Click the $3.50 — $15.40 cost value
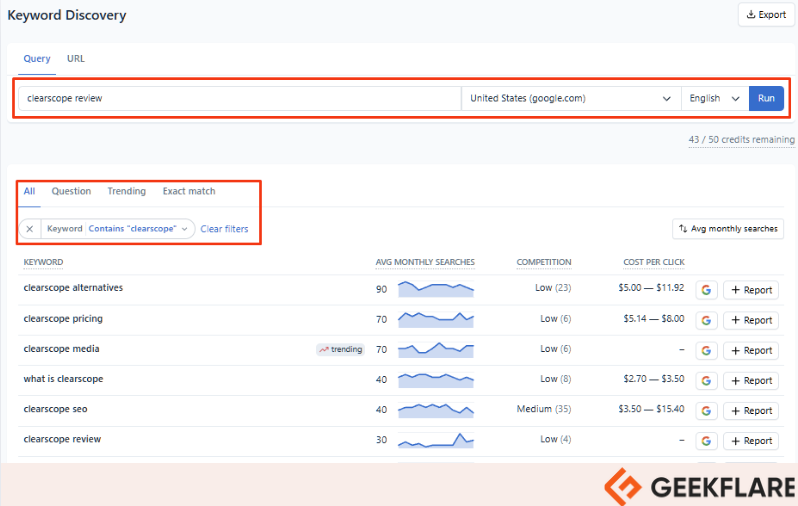 point(651,409)
